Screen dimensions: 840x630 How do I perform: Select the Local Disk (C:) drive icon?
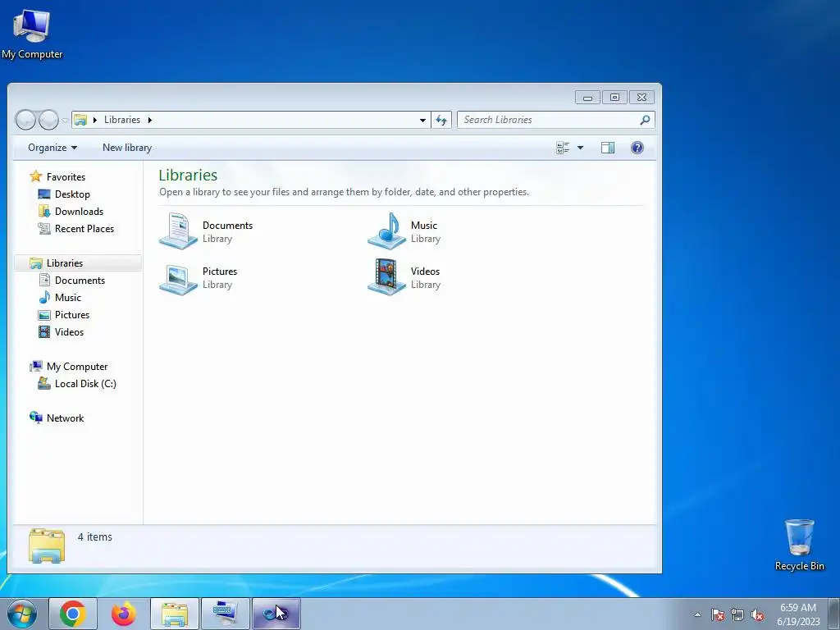pyautogui.click(x=44, y=384)
